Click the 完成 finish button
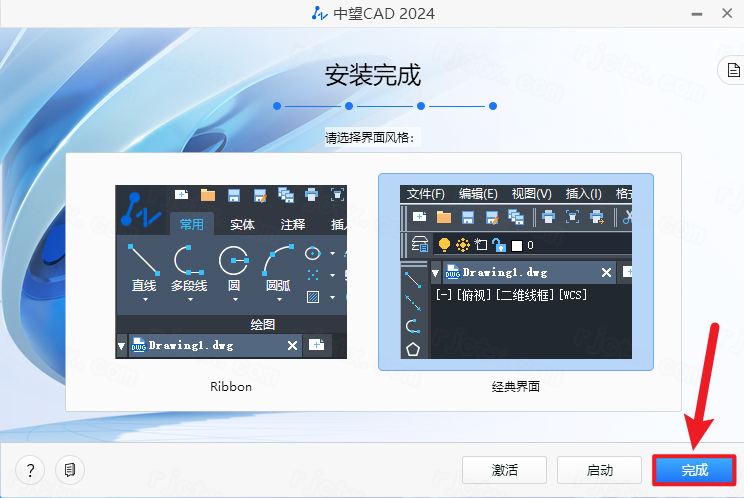 pyautogui.click(x=694, y=470)
